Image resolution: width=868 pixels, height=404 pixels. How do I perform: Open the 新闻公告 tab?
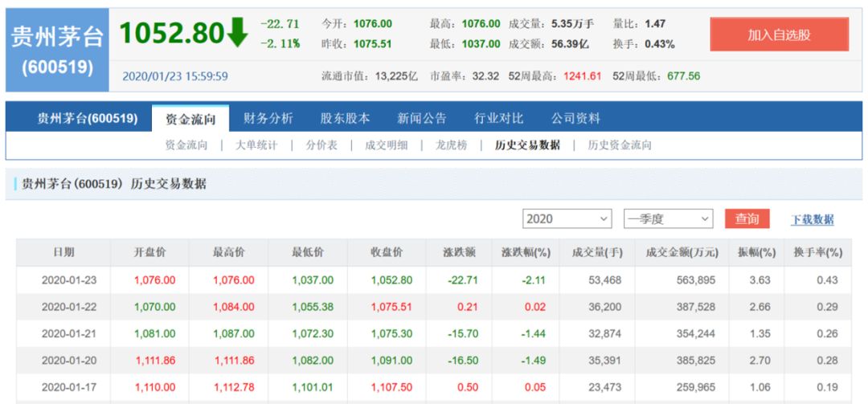422,118
